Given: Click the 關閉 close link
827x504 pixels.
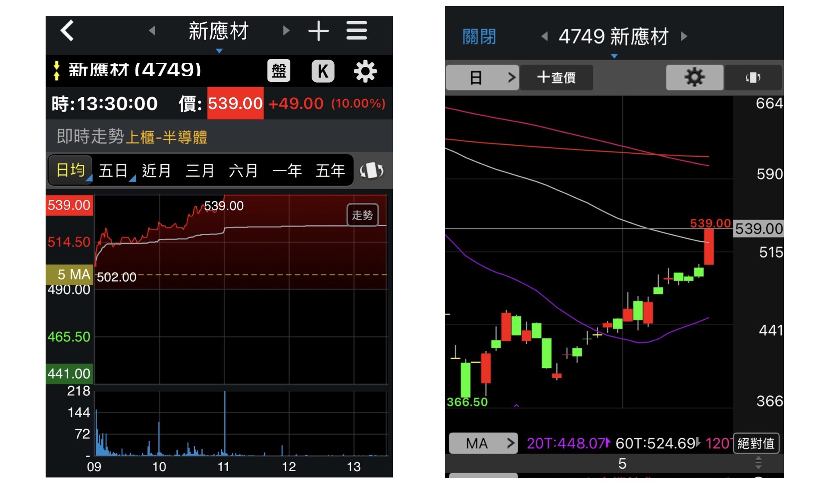Looking at the screenshot, I should pyautogui.click(x=479, y=37).
